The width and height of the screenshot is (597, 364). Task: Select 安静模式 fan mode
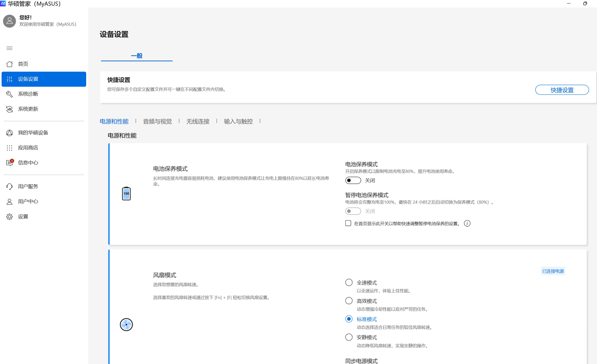(x=349, y=337)
